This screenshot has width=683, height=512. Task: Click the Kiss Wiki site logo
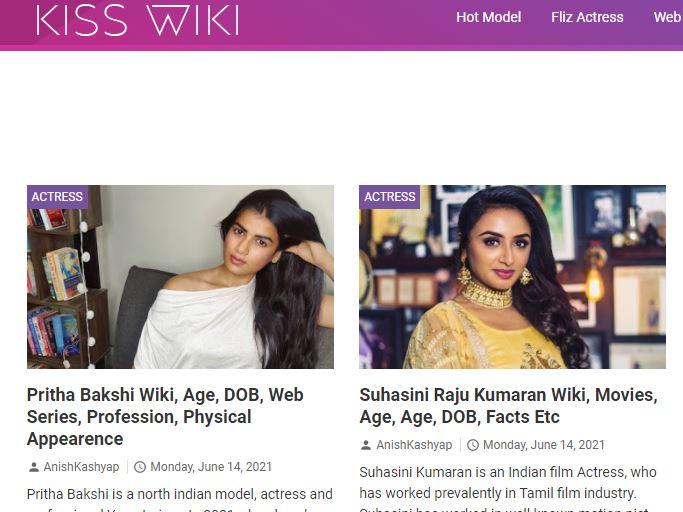(x=138, y=20)
